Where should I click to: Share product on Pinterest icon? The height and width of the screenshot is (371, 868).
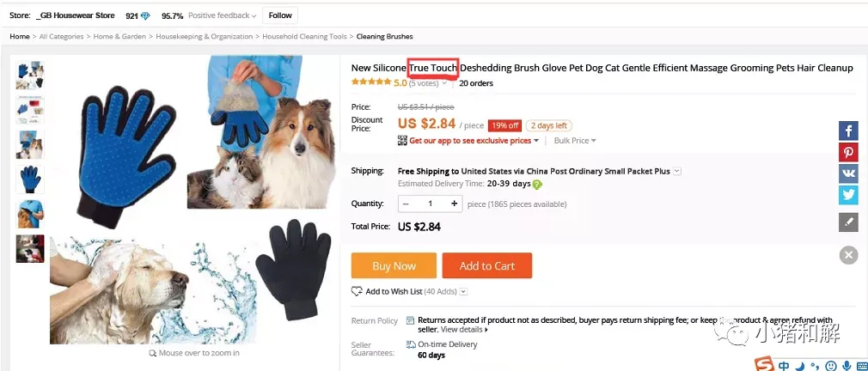(x=848, y=152)
